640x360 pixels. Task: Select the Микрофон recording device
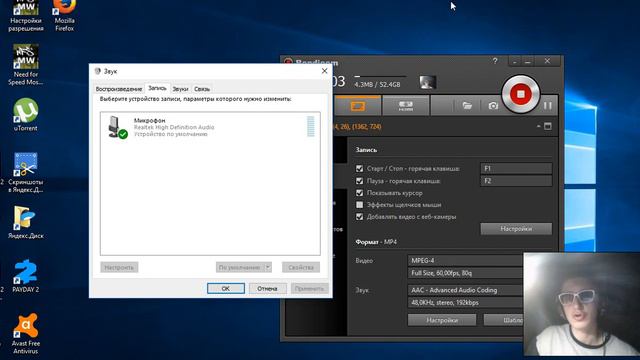pos(210,127)
